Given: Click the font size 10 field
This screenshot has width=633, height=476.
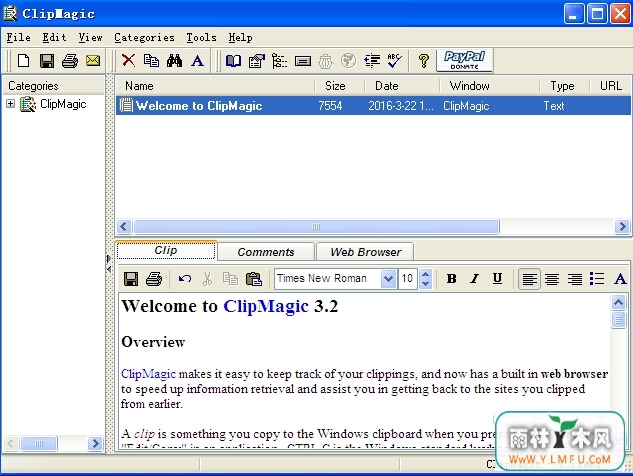Looking at the screenshot, I should tap(408, 279).
